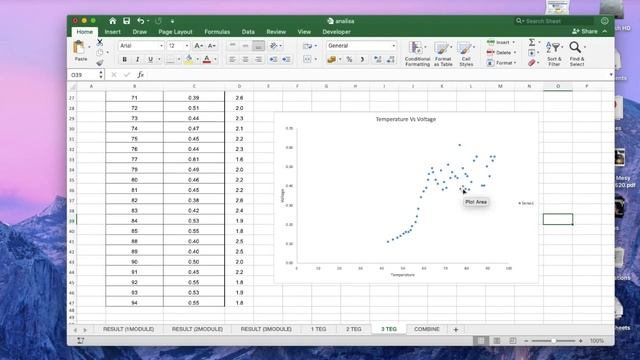Image resolution: width=640 pixels, height=360 pixels.
Task: Click the AutoSum sigma icon
Action: click(532, 42)
